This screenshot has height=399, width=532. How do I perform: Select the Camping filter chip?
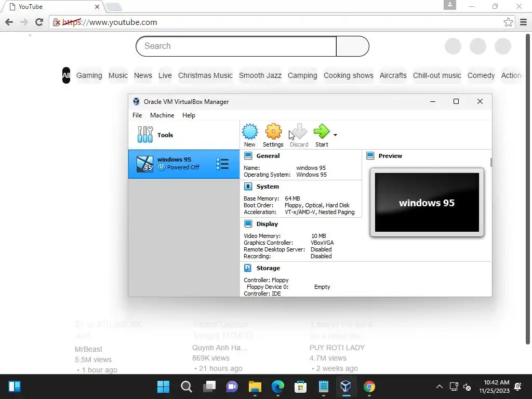click(302, 75)
